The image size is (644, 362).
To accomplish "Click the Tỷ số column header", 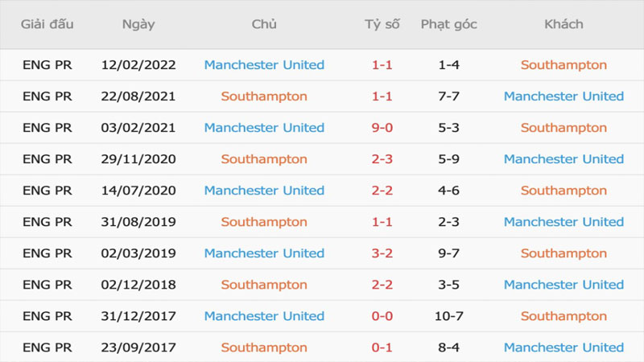I will coord(382,24).
